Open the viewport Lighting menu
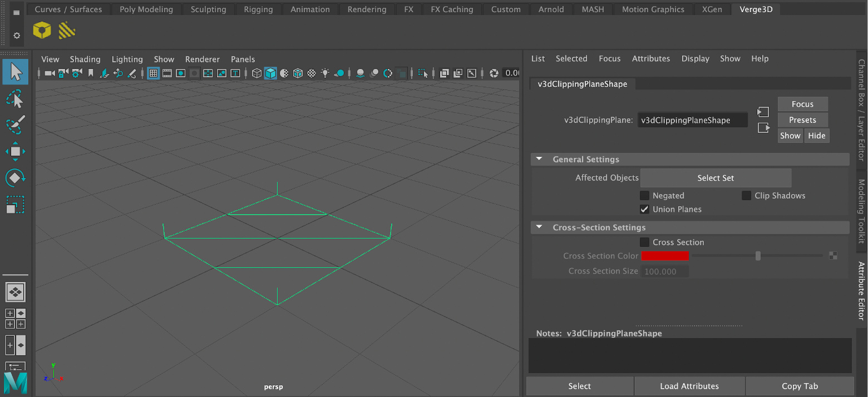This screenshot has height=397, width=868. click(x=127, y=59)
